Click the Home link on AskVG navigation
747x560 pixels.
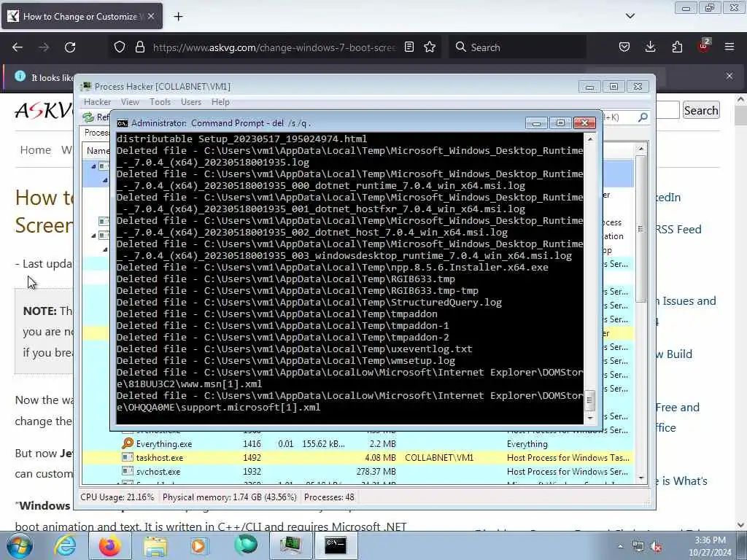click(x=35, y=150)
